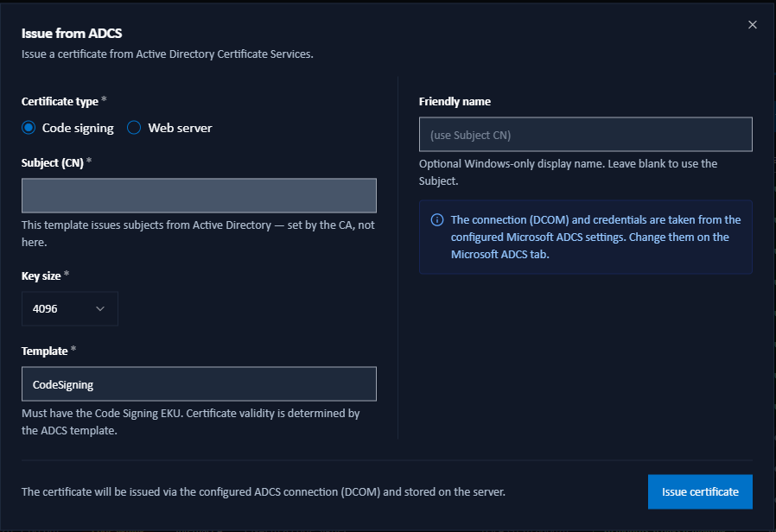Click the 'connection (DCOM) and credentials' notice text
776x532 pixels.
coord(596,237)
